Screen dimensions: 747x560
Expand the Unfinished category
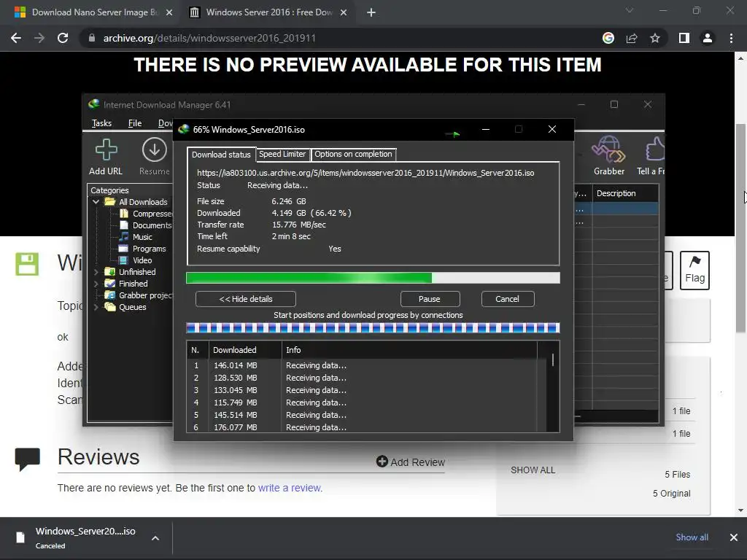point(96,272)
